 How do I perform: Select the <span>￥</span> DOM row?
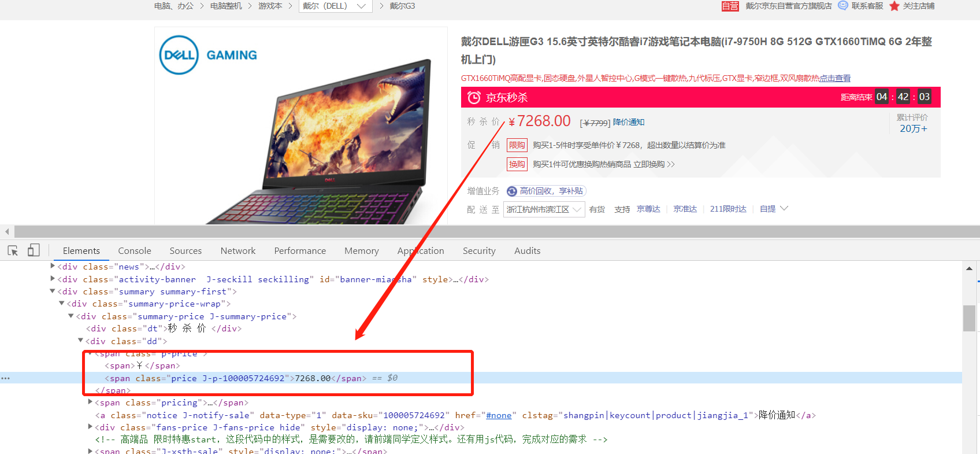142,366
